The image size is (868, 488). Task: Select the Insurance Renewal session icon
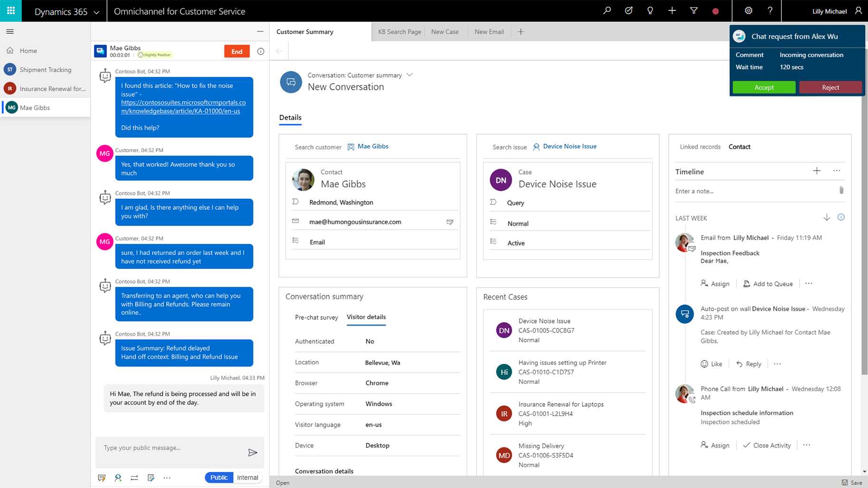pos(10,88)
